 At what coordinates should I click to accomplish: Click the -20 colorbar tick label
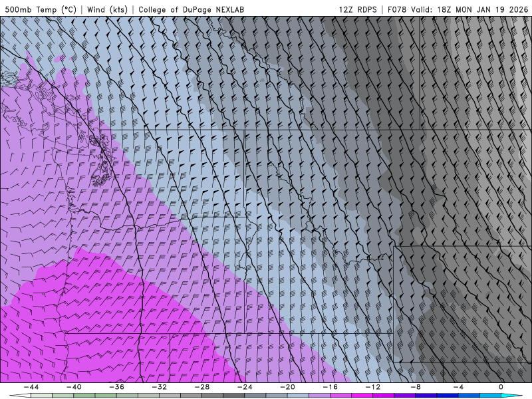[x=287, y=387]
